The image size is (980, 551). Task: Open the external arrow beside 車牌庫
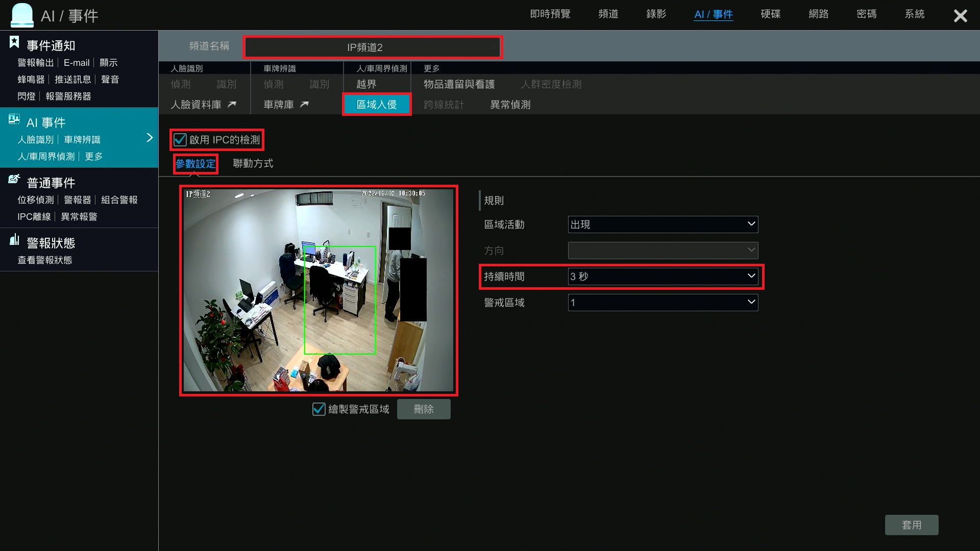coord(305,104)
